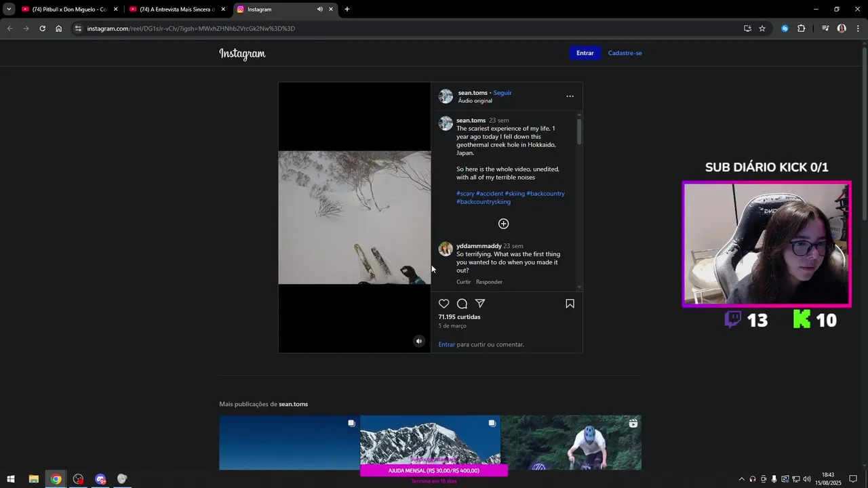Click the 5 de março post date
This screenshot has width=868, height=488.
pyautogui.click(x=452, y=326)
